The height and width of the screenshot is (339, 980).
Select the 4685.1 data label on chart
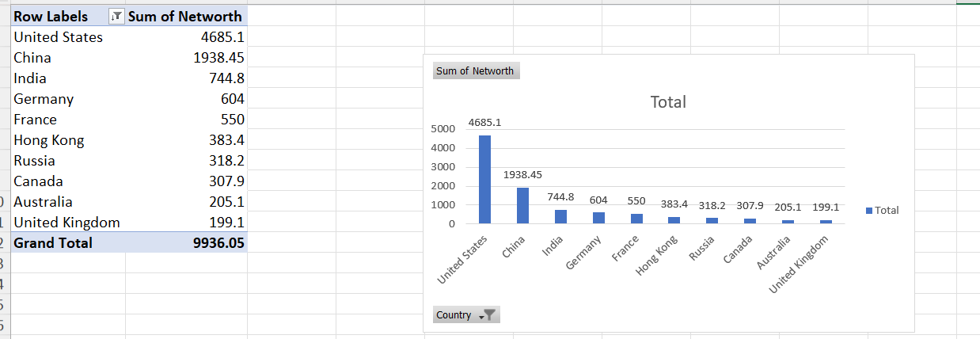[x=484, y=123]
